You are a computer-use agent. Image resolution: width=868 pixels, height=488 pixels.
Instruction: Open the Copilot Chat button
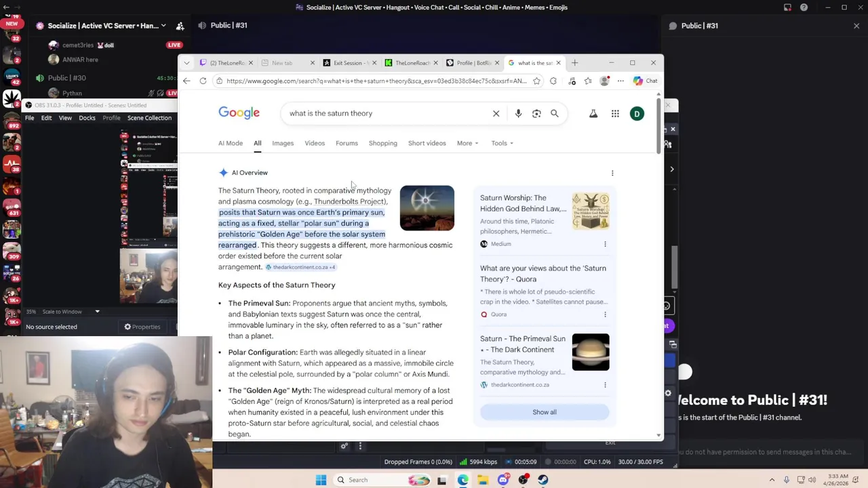pos(645,81)
